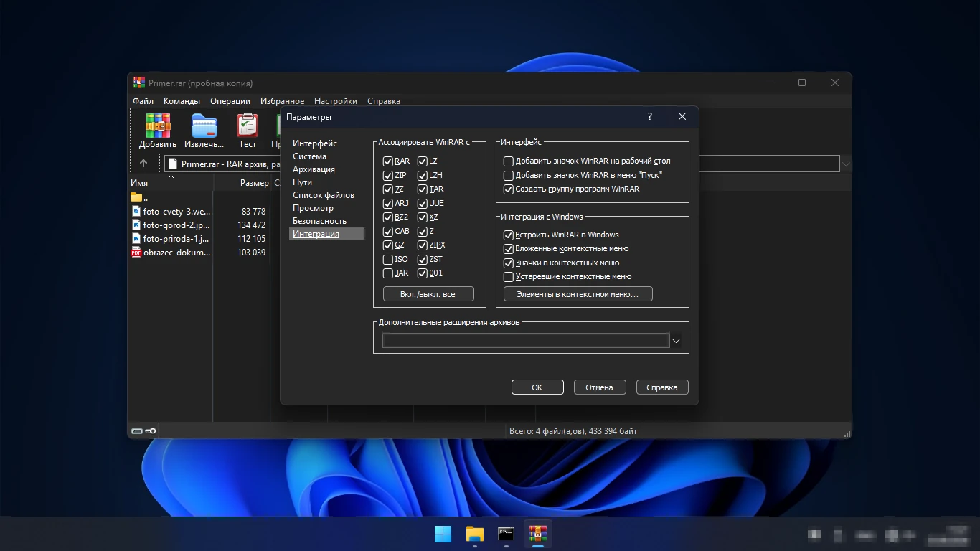Enable Устаревшие контекстные меню checkbox

tap(509, 276)
